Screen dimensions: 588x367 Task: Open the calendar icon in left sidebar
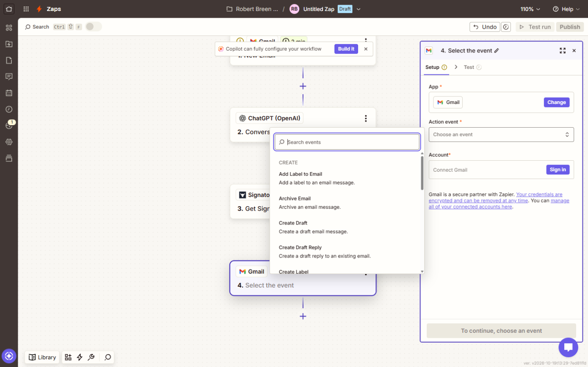[x=9, y=93]
